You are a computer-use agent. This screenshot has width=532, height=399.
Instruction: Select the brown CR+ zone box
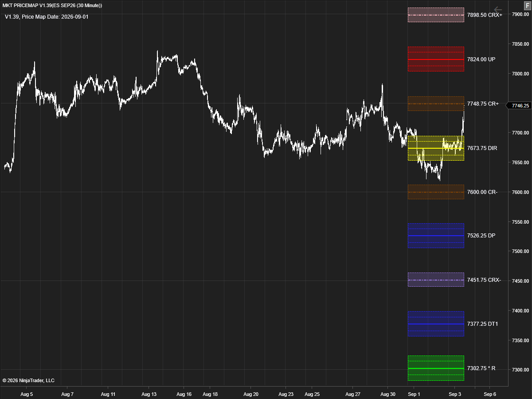click(x=436, y=104)
